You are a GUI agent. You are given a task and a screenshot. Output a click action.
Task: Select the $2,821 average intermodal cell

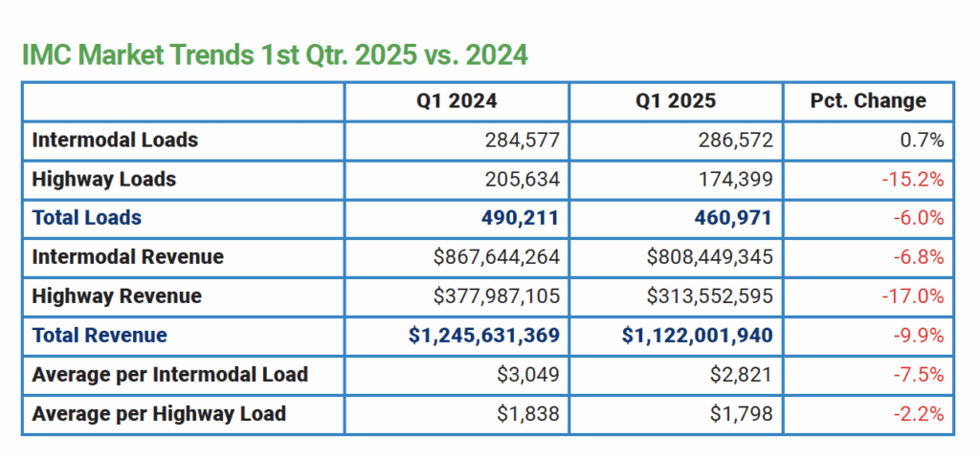tap(743, 374)
